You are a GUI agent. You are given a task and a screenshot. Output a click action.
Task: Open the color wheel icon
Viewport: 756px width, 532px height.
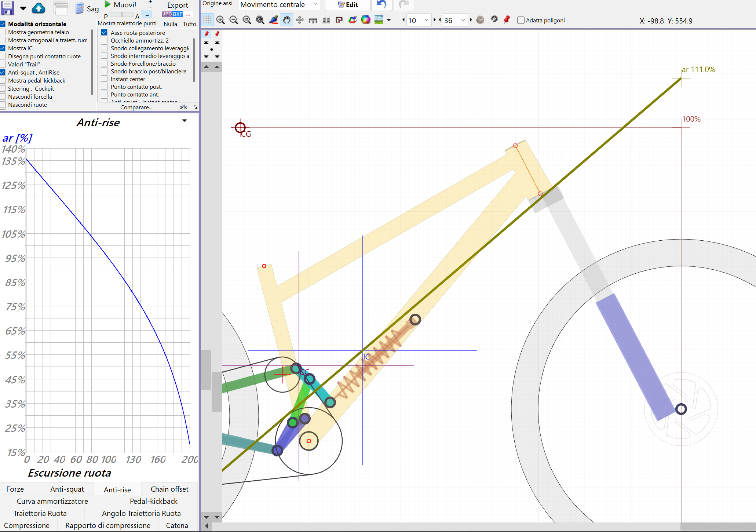coord(366,20)
